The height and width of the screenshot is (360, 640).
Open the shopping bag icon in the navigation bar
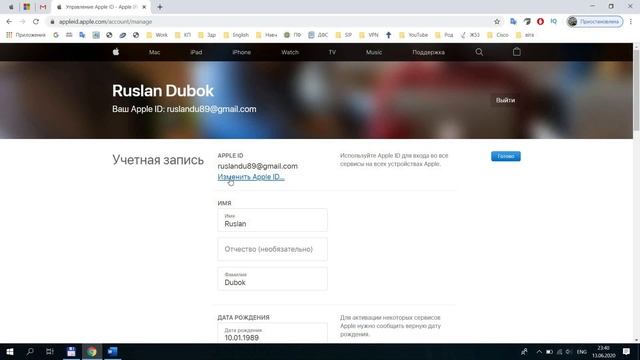(517, 52)
